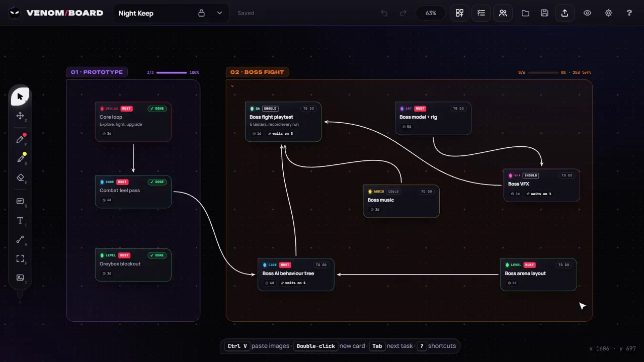Toggle the board lock icon
This screenshot has height=362, width=644.
(x=201, y=13)
